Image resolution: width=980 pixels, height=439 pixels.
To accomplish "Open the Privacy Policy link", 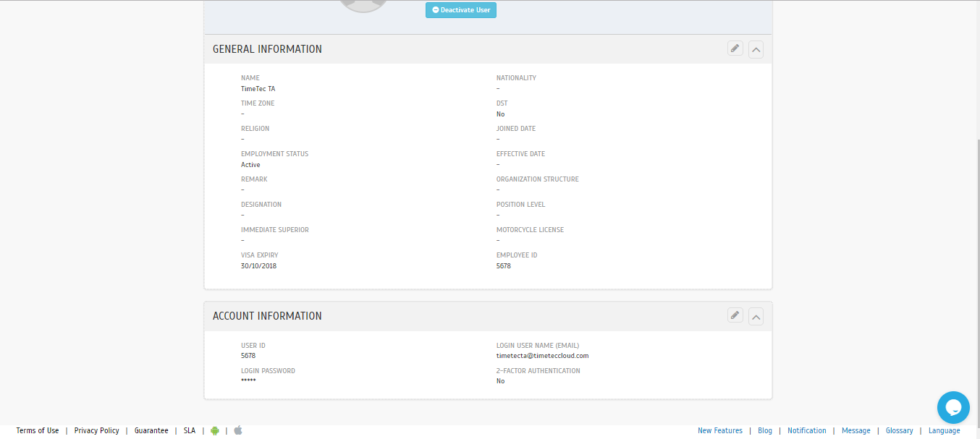I will (x=96, y=430).
